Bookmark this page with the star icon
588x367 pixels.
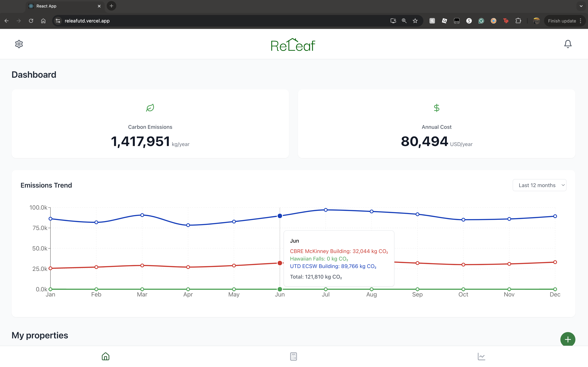coord(415,21)
